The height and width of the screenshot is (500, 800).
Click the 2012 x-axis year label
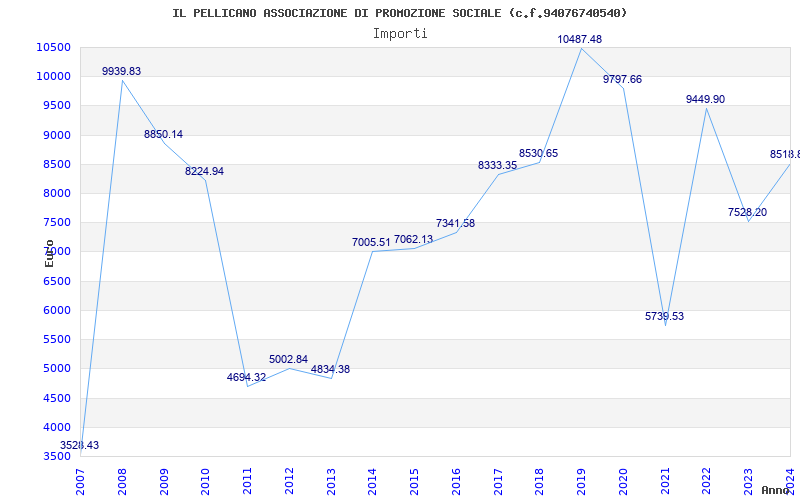289,482
